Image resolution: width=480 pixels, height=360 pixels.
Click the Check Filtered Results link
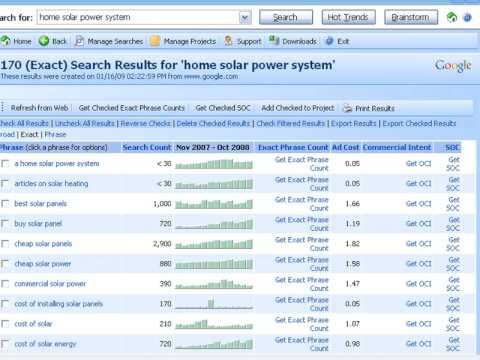tap(290, 123)
